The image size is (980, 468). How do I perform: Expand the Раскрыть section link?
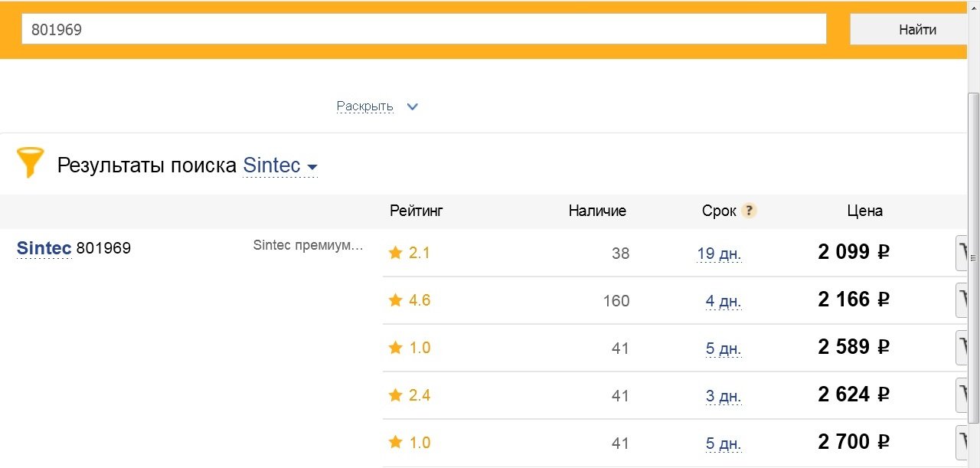(365, 106)
